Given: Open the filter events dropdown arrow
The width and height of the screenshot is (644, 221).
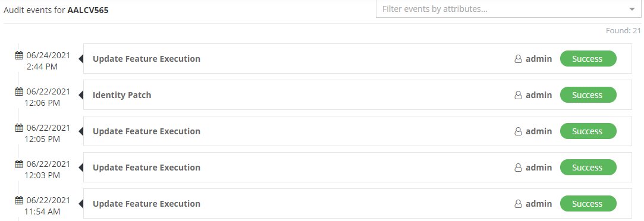Looking at the screenshot, I should [x=632, y=9].
